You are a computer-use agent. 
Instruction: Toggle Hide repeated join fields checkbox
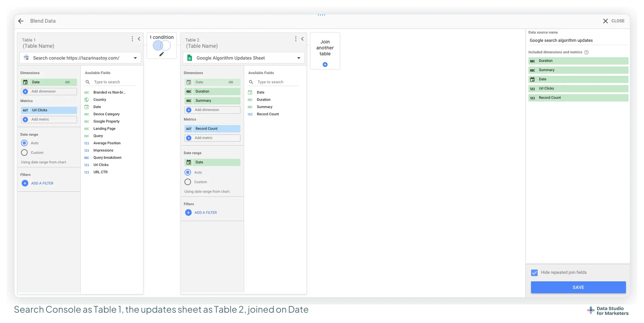(x=534, y=273)
